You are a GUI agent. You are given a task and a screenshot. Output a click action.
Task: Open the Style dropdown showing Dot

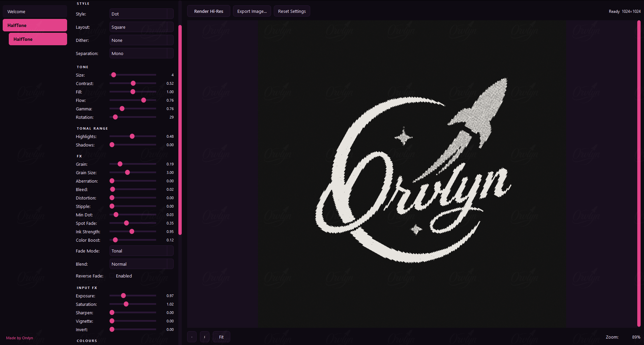141,14
